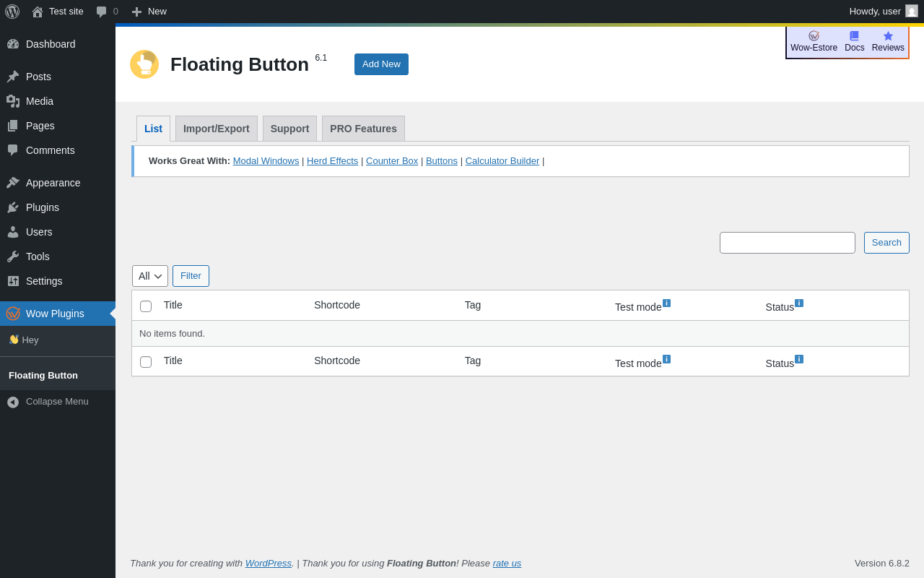Click the Tag column header in top row

pos(473,305)
